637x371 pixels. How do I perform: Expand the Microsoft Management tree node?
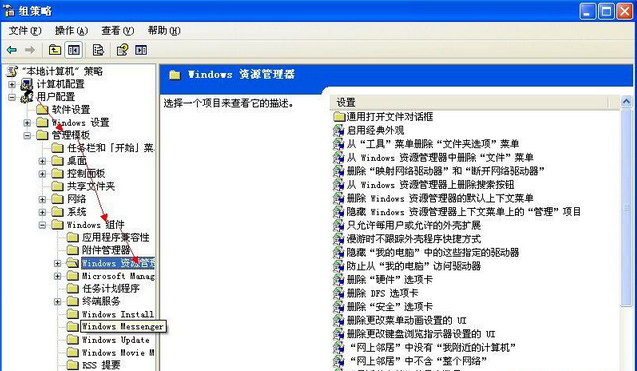tap(57, 276)
